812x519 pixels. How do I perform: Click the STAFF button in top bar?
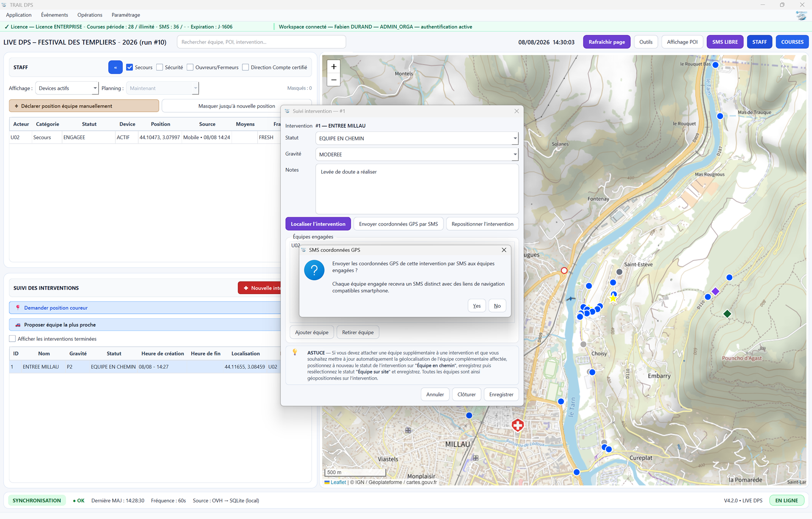pyautogui.click(x=760, y=42)
